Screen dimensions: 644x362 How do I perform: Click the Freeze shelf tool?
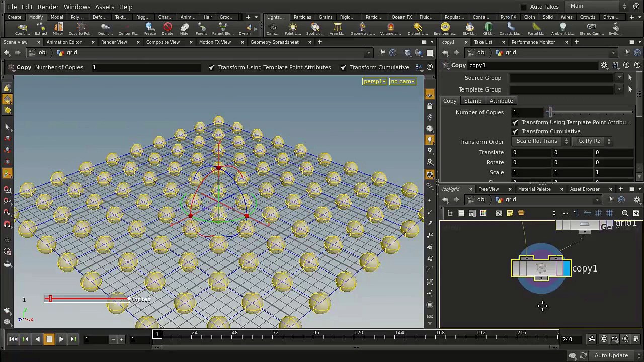click(150, 29)
